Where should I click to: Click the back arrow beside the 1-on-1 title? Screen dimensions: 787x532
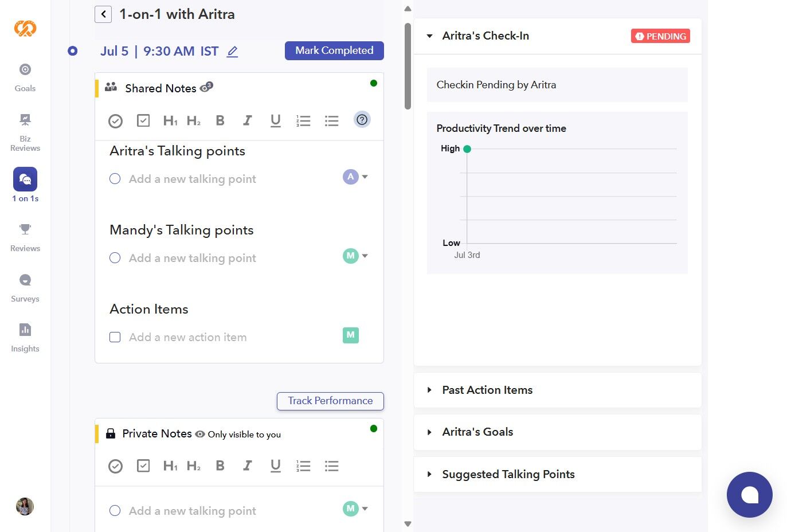[x=103, y=14]
